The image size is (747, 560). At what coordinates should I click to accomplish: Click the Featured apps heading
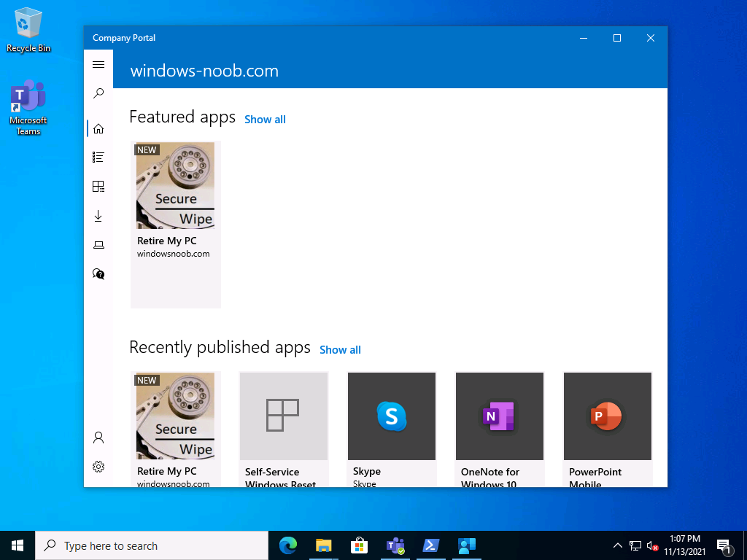(x=182, y=117)
